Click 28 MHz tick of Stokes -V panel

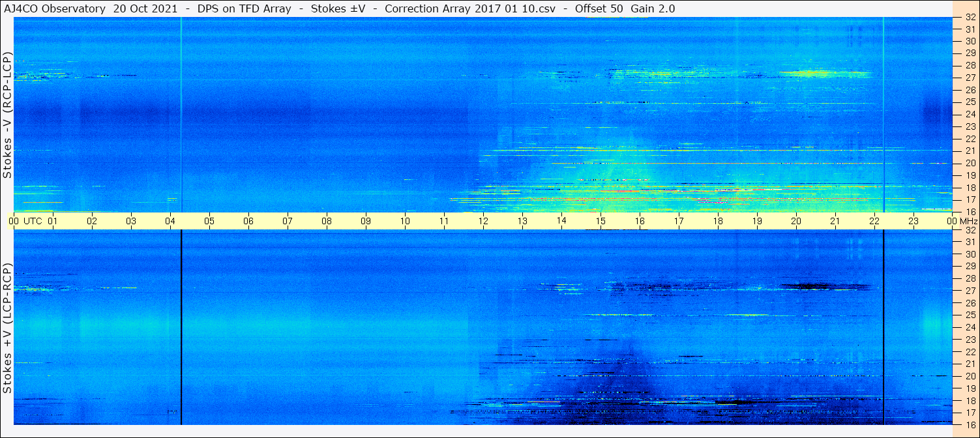point(970,65)
